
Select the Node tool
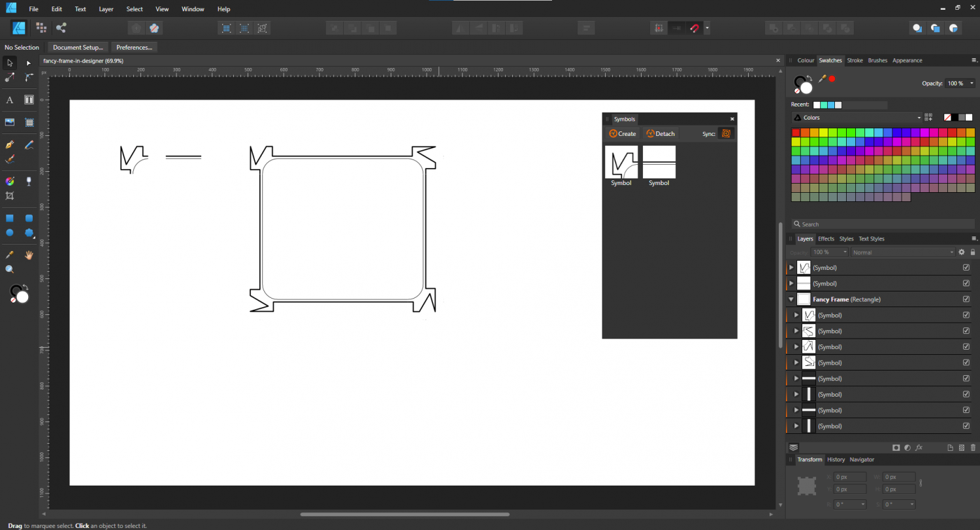29,63
